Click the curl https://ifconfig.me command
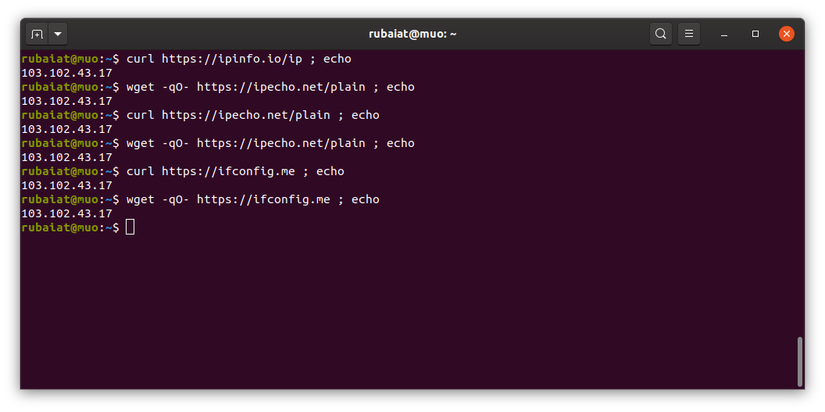825x412 pixels. [x=235, y=171]
